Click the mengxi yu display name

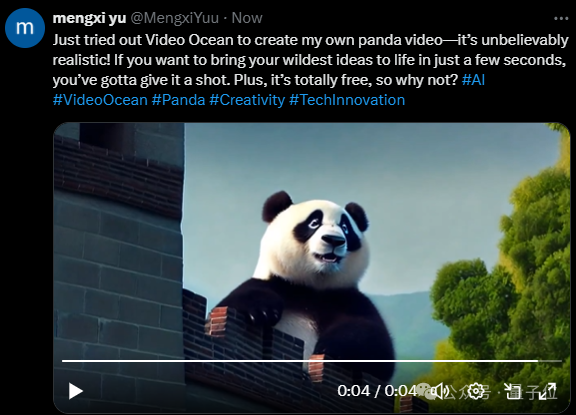(x=89, y=18)
